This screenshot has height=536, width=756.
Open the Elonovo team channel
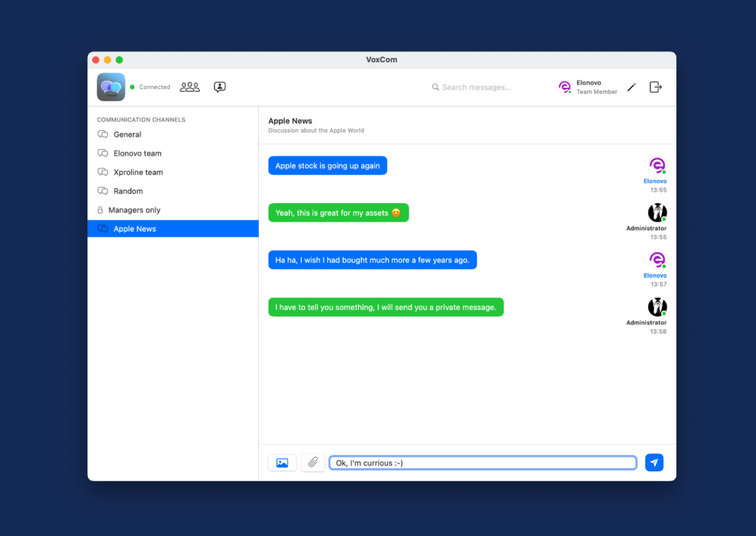[137, 154]
